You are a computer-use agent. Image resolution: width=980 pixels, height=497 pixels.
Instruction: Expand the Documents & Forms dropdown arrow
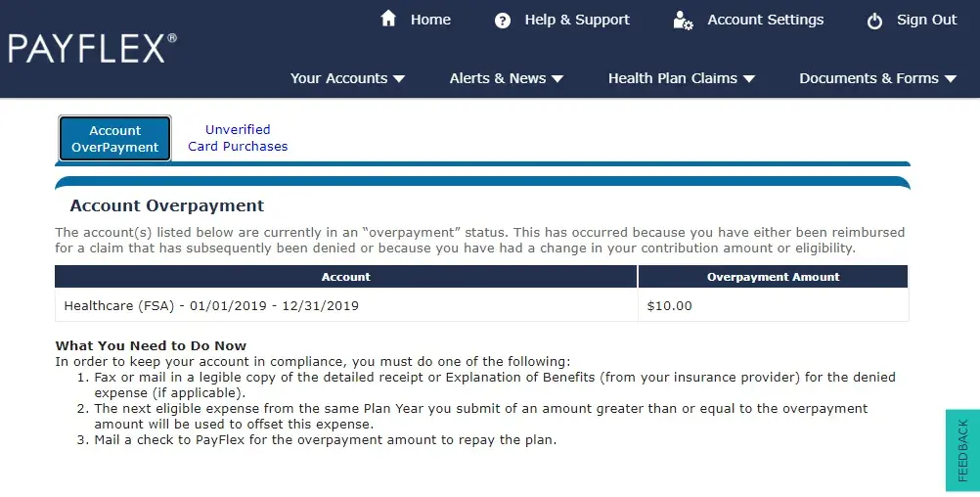(950, 79)
